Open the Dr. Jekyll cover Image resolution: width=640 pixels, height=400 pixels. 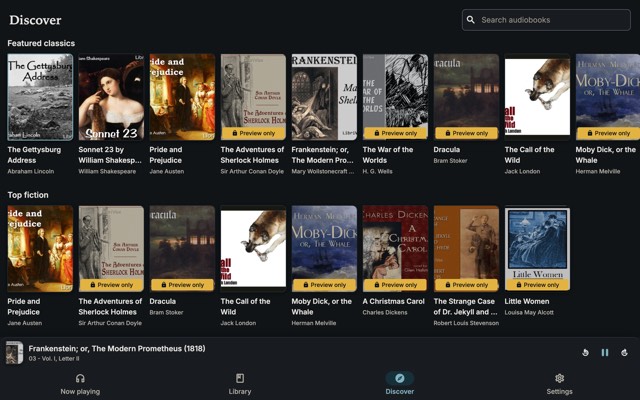(466, 249)
